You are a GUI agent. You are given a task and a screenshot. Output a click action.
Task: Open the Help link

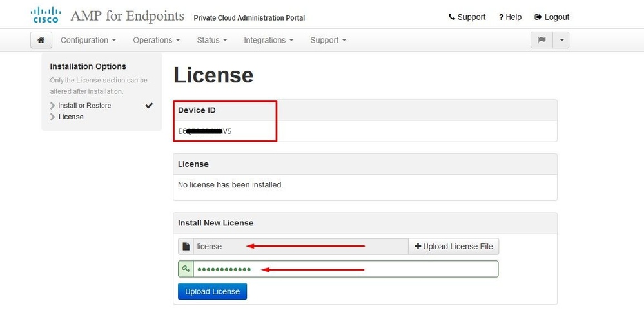tap(510, 17)
